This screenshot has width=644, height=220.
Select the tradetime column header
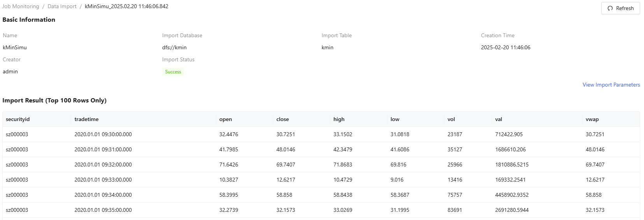(x=86, y=119)
